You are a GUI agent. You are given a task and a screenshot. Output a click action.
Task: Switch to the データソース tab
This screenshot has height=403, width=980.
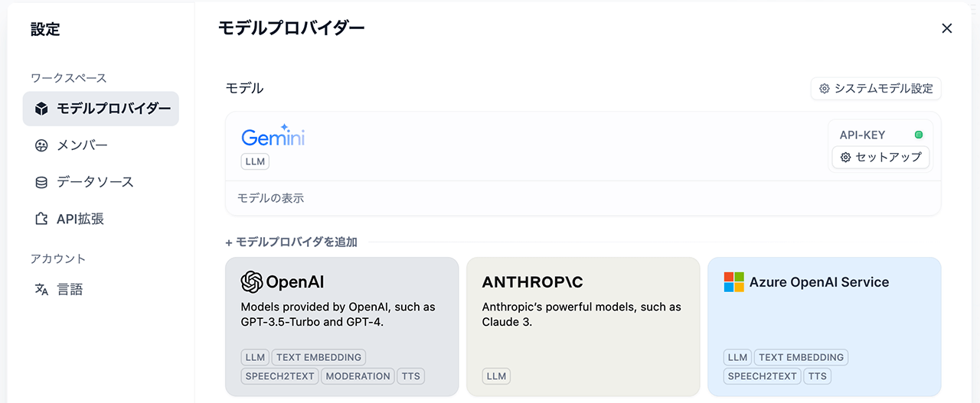coord(95,182)
